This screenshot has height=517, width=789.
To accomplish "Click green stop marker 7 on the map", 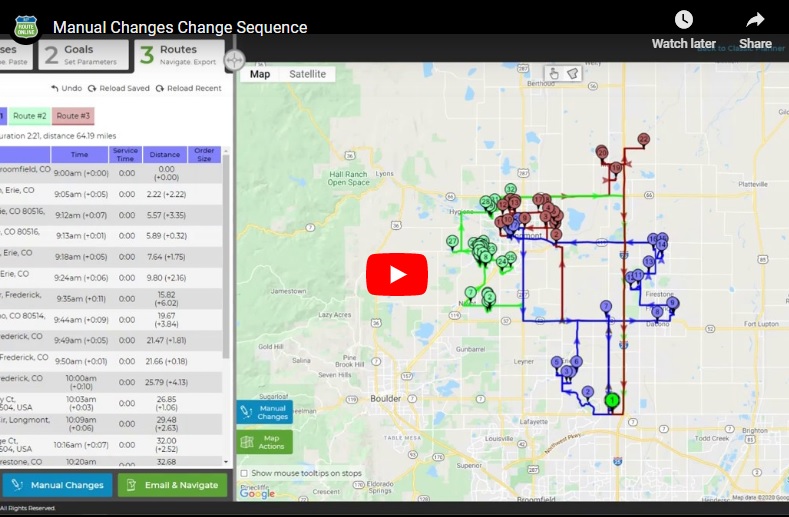I will (470, 292).
